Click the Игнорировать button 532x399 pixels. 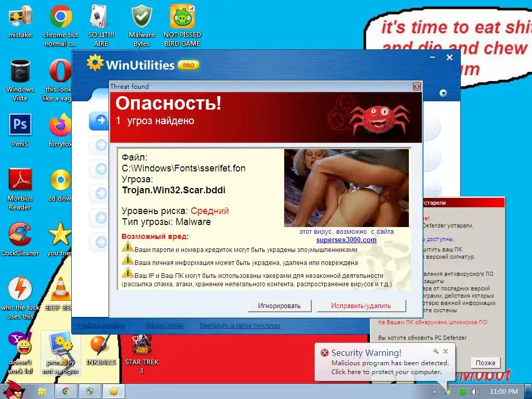pyautogui.click(x=279, y=306)
